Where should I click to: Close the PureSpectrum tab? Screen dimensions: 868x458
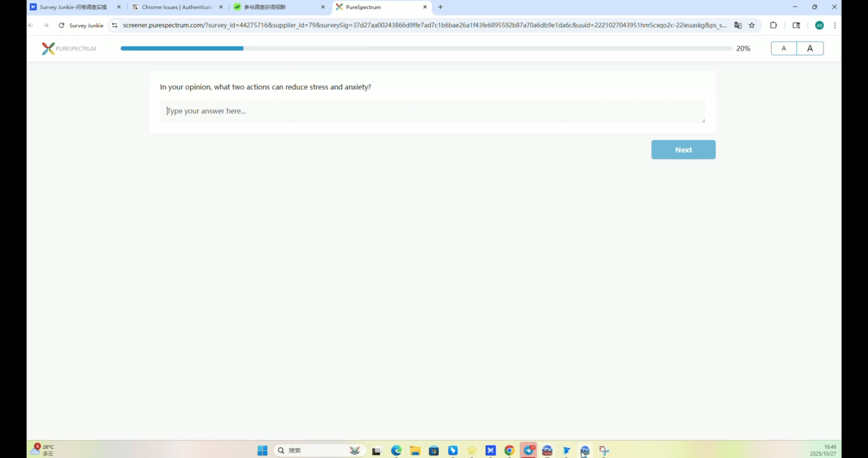point(425,7)
